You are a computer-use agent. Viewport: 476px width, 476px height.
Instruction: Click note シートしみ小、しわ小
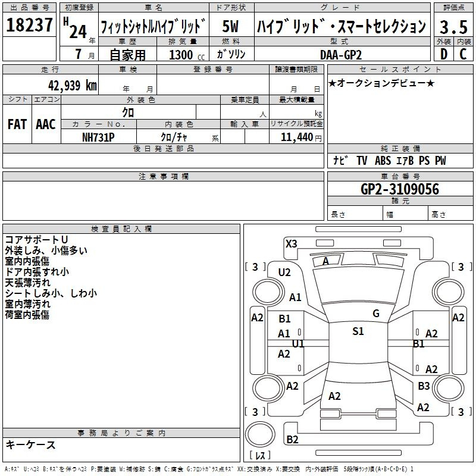(x=51, y=293)
